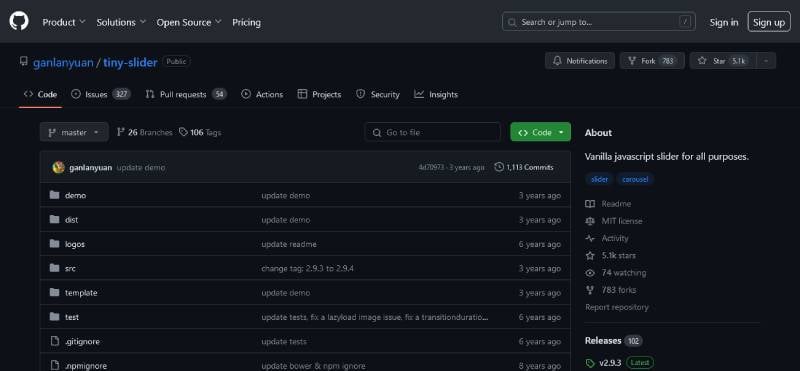Screen dimensions: 800x371
Task: Open the .npmignore file
Action: 86,366
